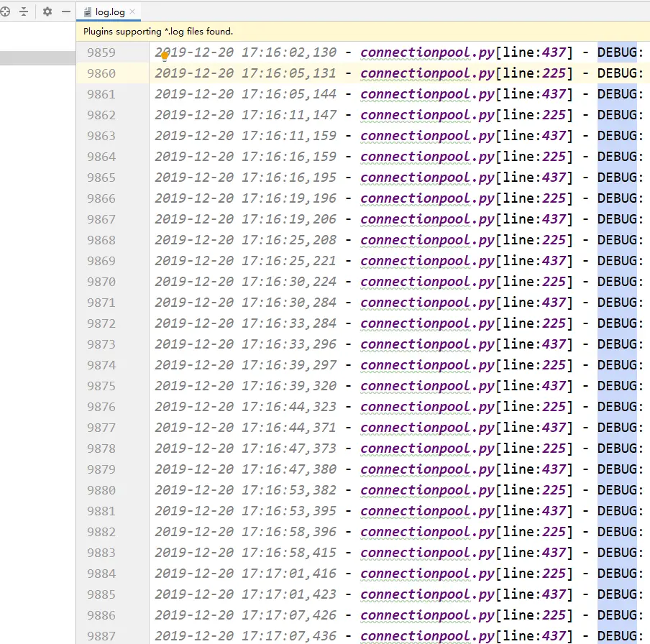Click line number 9859 in gutter
Screen dimensions: 650x644
coord(101,52)
